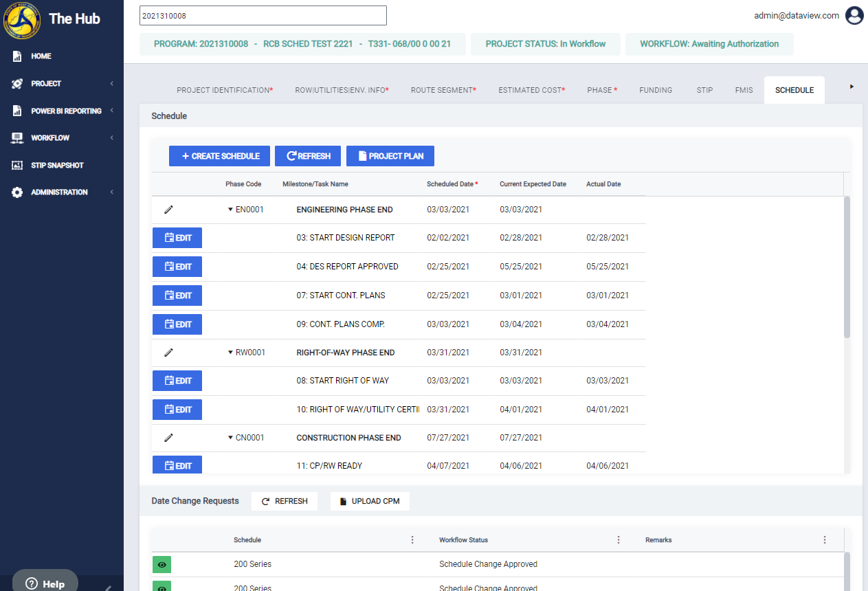Switch to Estimated Cost tab

click(532, 90)
